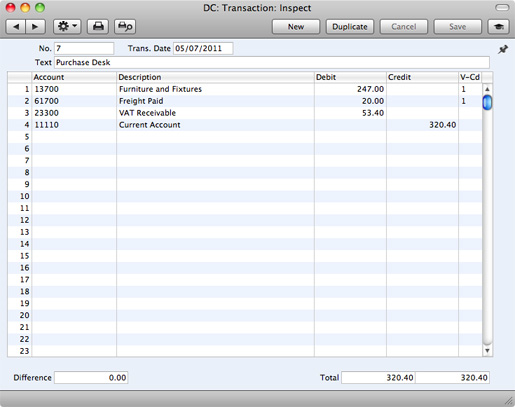Image resolution: width=515 pixels, height=407 pixels.
Task: Open the gear operations menu
Action: click(x=67, y=26)
